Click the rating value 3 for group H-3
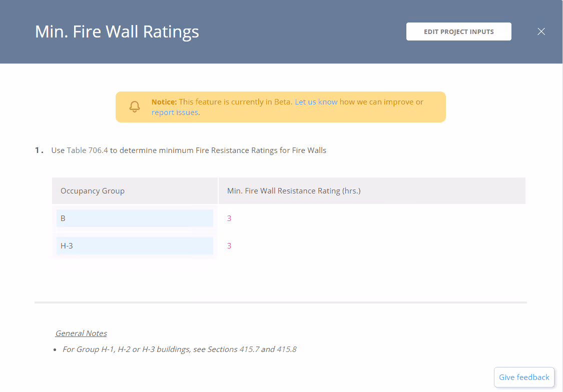563x392 pixels. pyautogui.click(x=229, y=245)
